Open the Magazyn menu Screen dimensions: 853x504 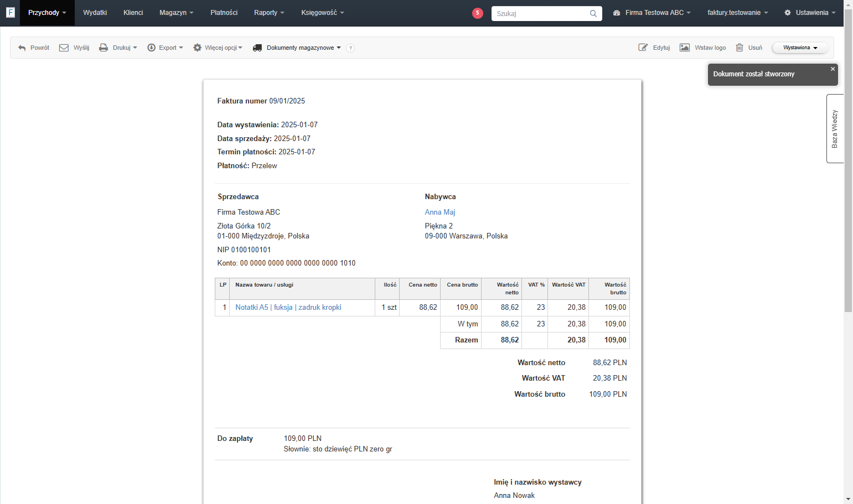(177, 13)
